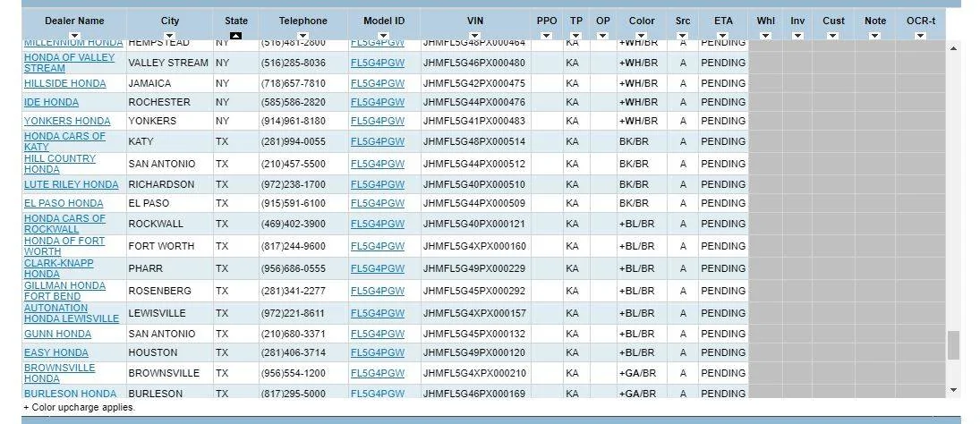The image size is (980, 424).
Task: Select VIN JHMFL5G42PX000475
Action: click(473, 83)
